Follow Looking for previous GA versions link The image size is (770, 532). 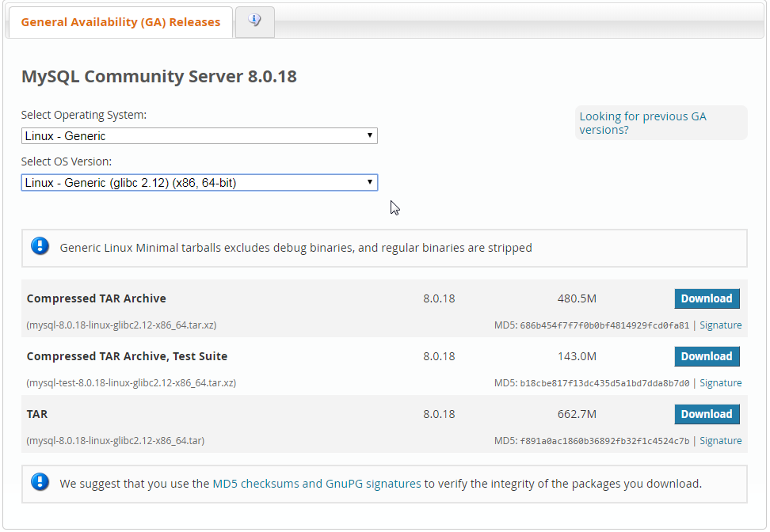pos(642,123)
